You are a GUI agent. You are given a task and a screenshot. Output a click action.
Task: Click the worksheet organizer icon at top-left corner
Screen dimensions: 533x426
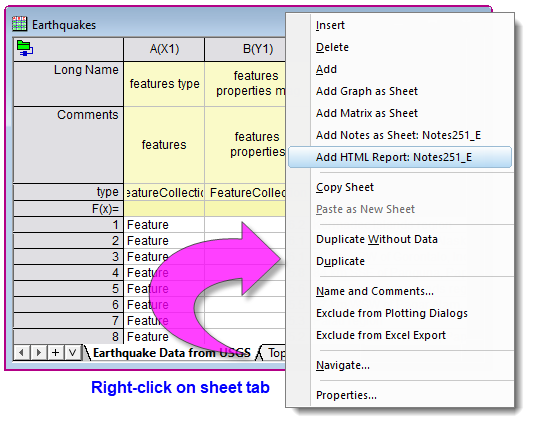pos(25,48)
